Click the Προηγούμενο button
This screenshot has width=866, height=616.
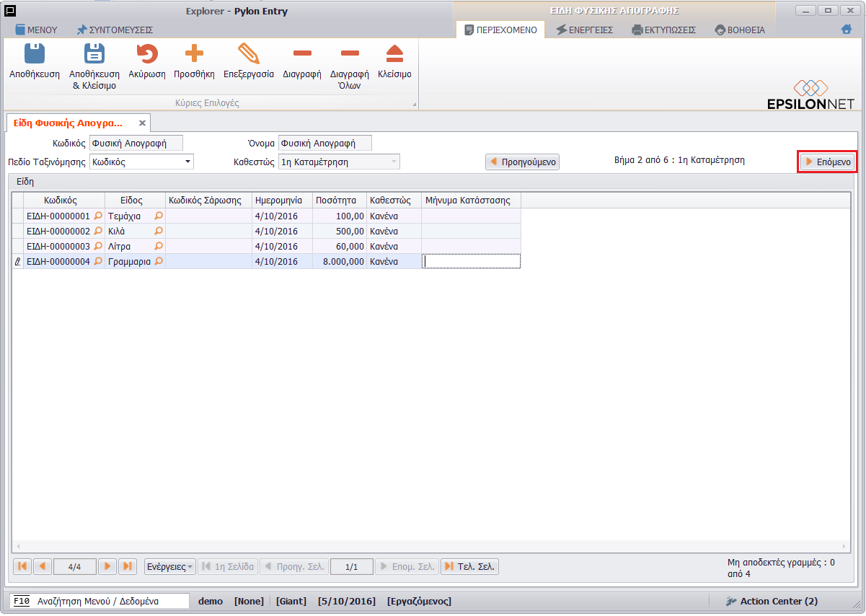click(x=522, y=162)
